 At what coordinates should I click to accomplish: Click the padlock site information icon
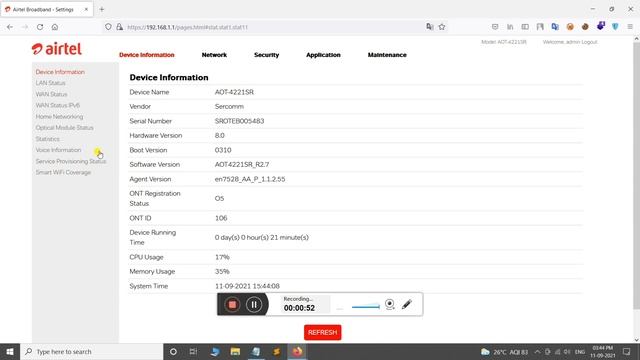pos(120,27)
